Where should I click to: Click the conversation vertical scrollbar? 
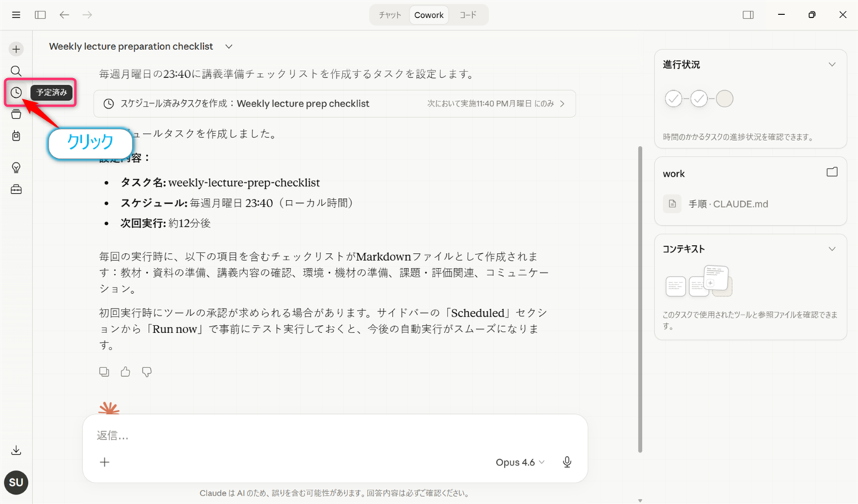tap(640, 299)
